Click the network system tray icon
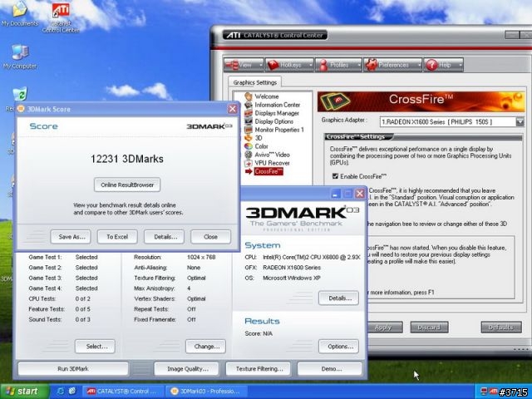532x399 pixels. (484, 392)
